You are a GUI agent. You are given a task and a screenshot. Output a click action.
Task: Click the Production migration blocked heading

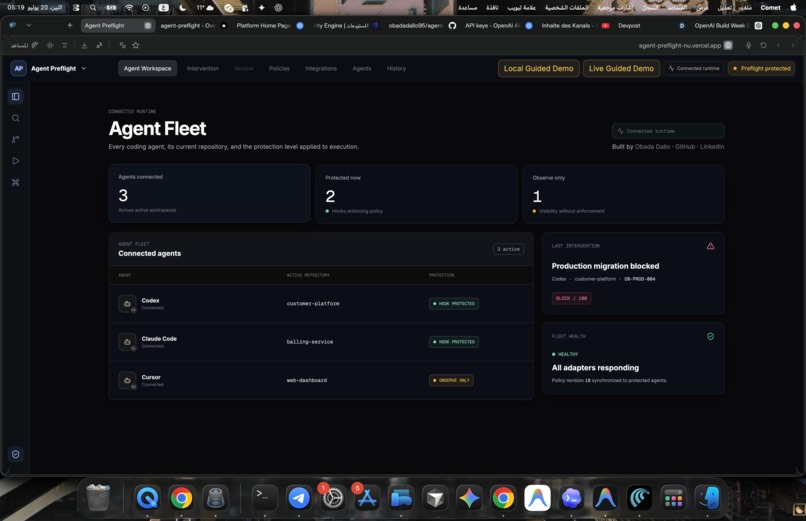click(605, 266)
